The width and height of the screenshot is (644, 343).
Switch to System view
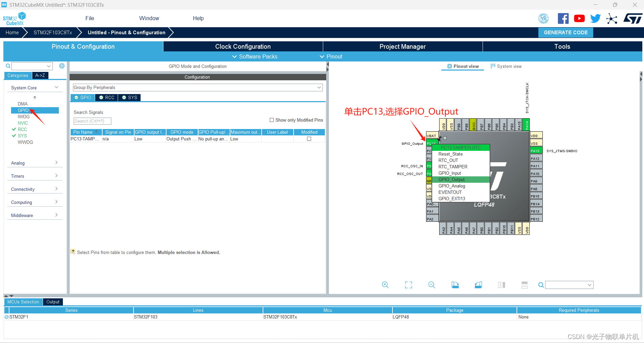(x=506, y=66)
